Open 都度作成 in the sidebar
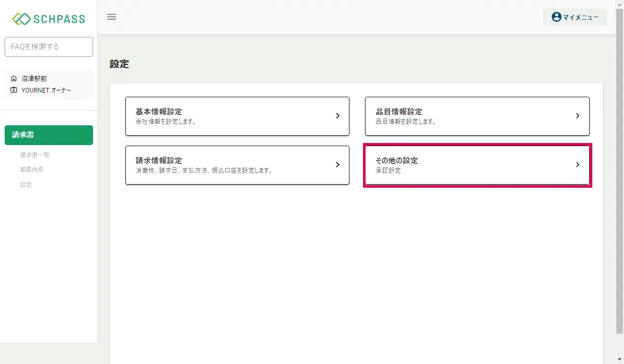The image size is (624, 364). [x=32, y=170]
